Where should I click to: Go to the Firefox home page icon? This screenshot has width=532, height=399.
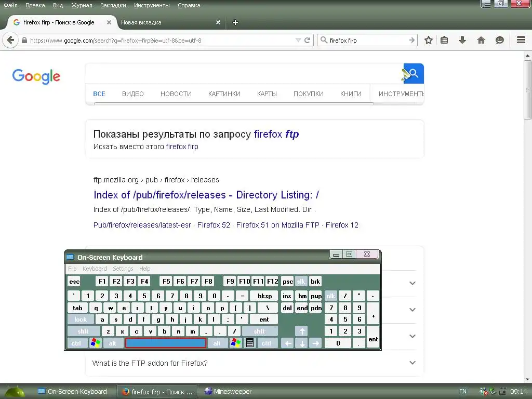[481, 41]
